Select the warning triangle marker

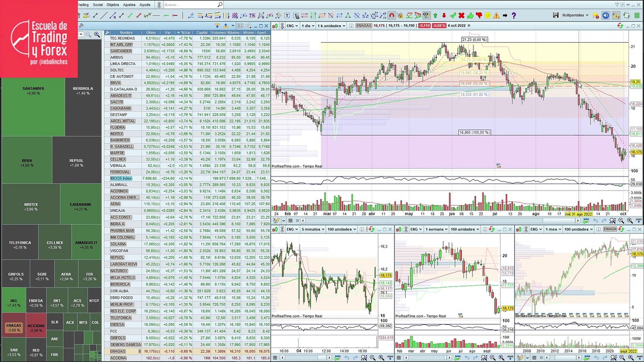pyautogui.click(x=497, y=16)
